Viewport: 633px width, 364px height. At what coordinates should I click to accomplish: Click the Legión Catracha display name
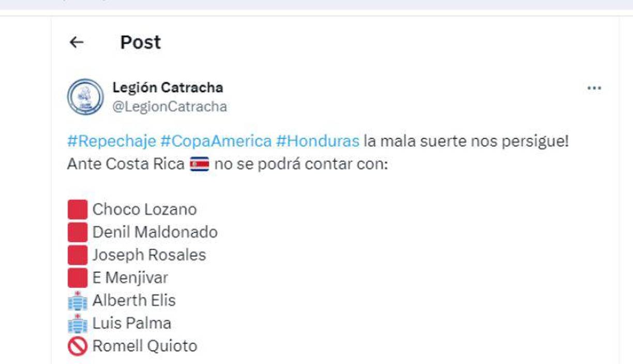click(169, 87)
